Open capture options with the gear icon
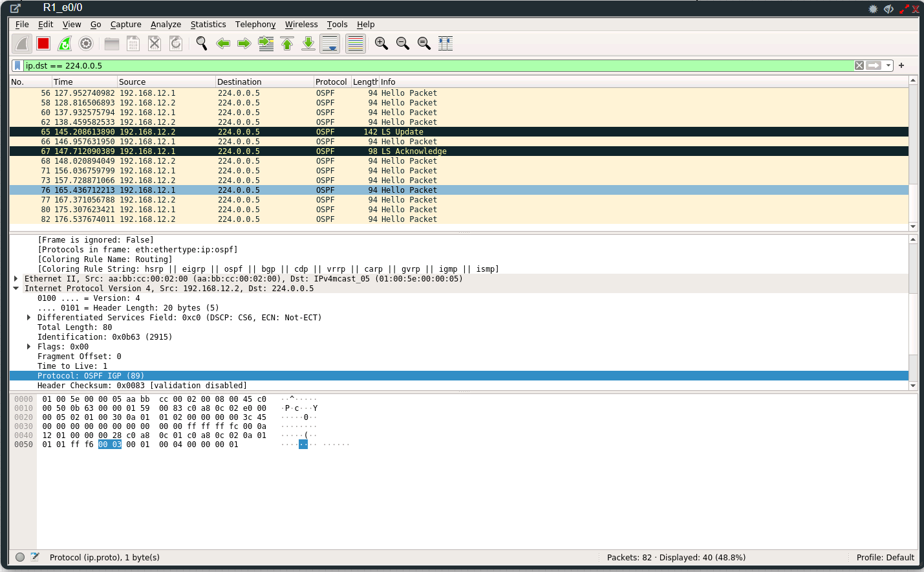Viewport: 924px width, 572px height. (x=86, y=43)
